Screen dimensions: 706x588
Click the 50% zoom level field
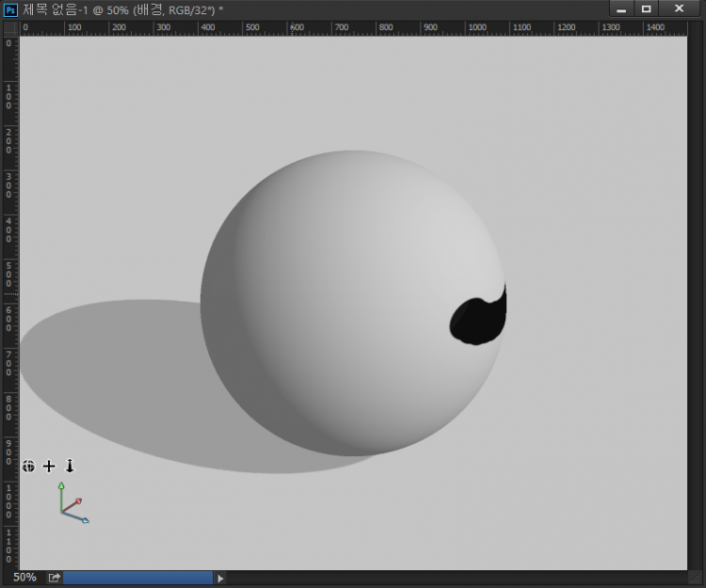click(x=24, y=578)
